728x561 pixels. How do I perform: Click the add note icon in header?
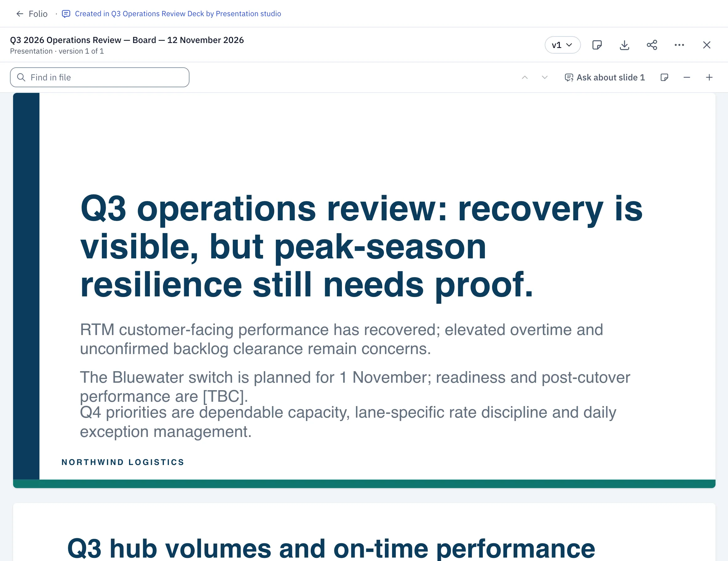click(597, 45)
